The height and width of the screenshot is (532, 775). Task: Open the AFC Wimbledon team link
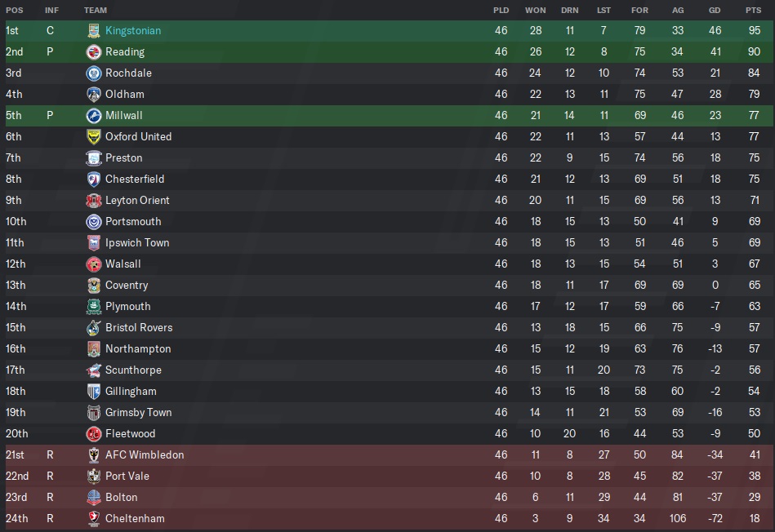click(145, 455)
